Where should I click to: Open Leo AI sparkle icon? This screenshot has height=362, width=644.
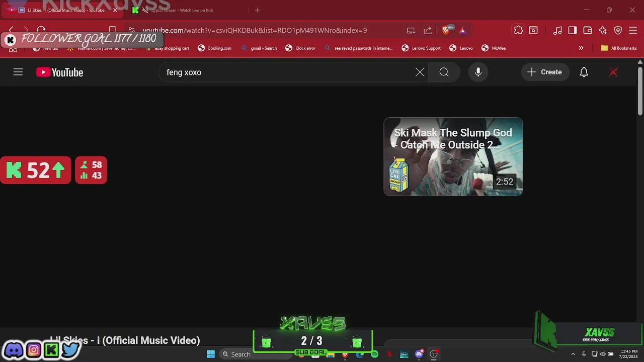coord(603,30)
